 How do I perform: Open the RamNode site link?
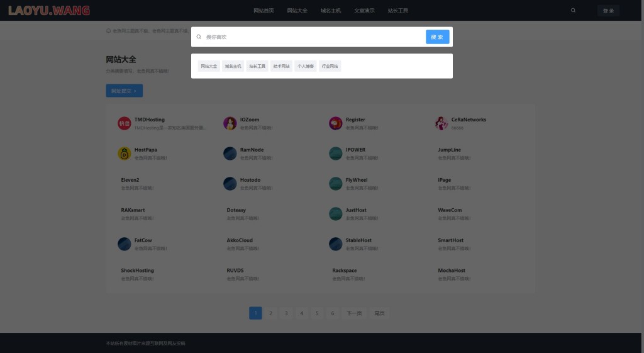click(x=252, y=150)
